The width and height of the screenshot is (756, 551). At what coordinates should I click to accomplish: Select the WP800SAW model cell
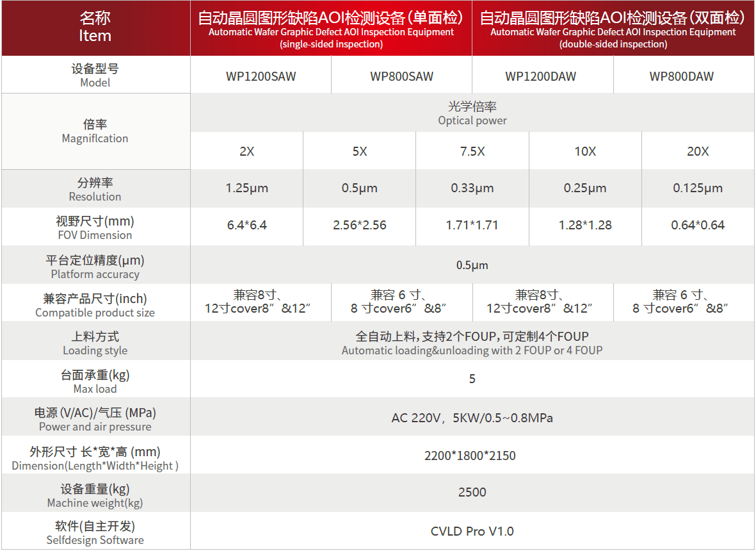tap(401, 76)
